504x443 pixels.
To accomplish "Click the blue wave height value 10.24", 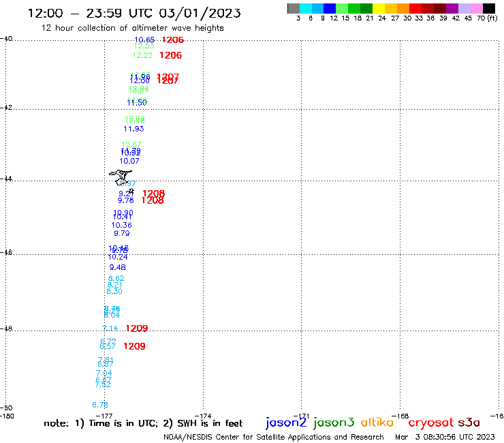I will (118, 257).
